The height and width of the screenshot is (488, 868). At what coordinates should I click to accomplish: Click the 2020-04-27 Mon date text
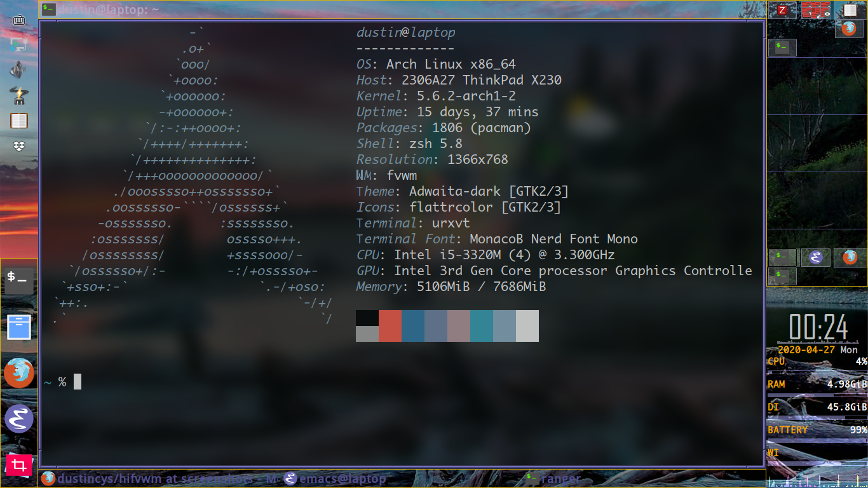818,349
